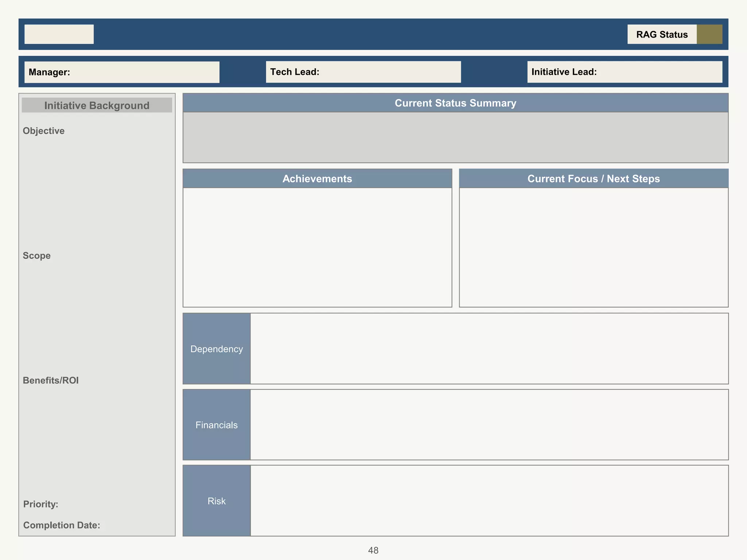
Task: Select the Current Focus / Next Steps header
Action: [x=594, y=179]
